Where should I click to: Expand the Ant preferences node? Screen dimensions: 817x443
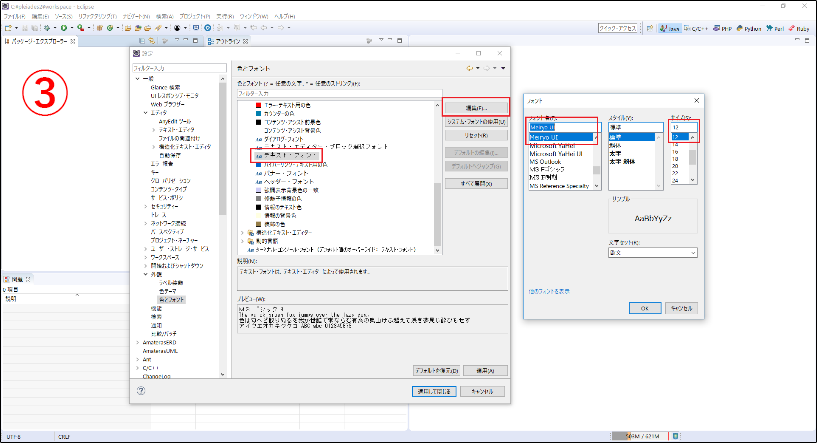[x=136, y=359]
